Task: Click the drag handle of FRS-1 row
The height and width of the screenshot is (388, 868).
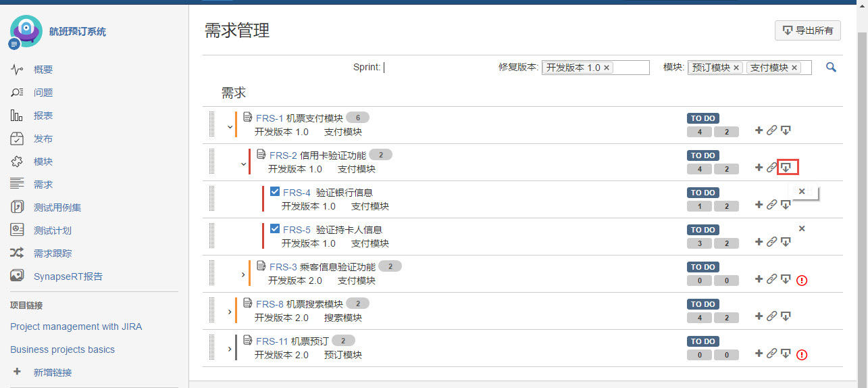Action: tap(212, 125)
